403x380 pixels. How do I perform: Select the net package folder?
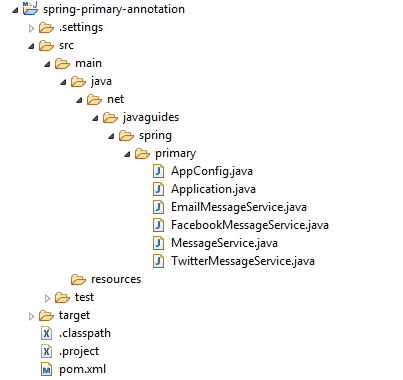tap(115, 99)
